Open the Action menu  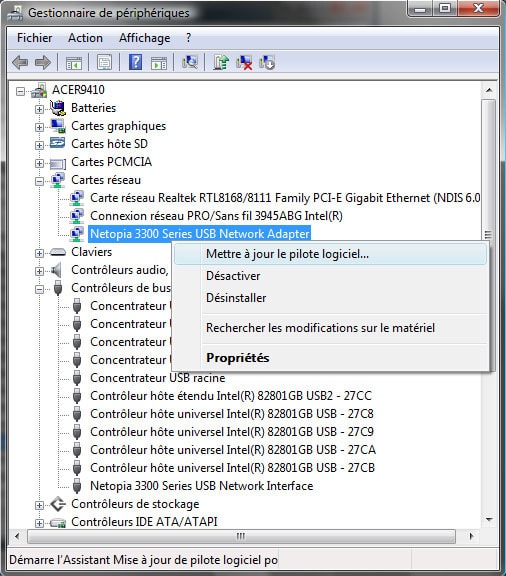pyautogui.click(x=85, y=38)
